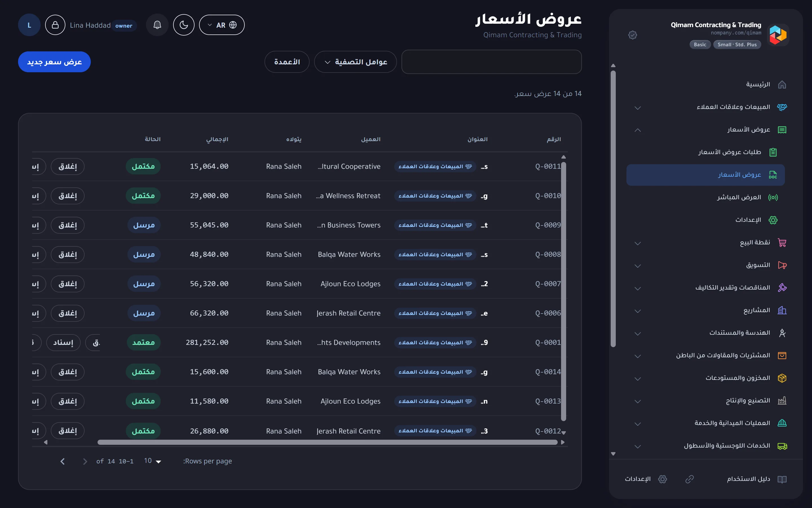This screenshot has height=508, width=812.
Task: Go to next page right arrow
Action: click(85, 461)
